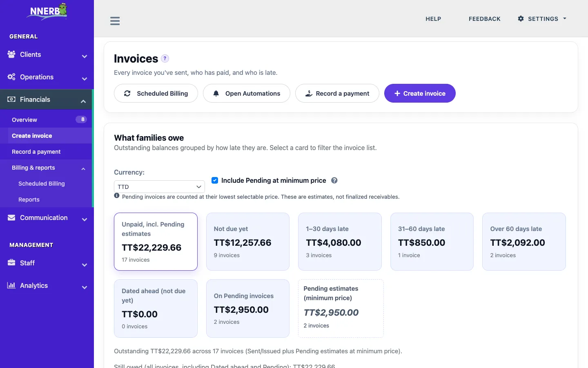Collapse the Billing & reports chevron
The width and height of the screenshot is (588, 368).
(x=83, y=169)
